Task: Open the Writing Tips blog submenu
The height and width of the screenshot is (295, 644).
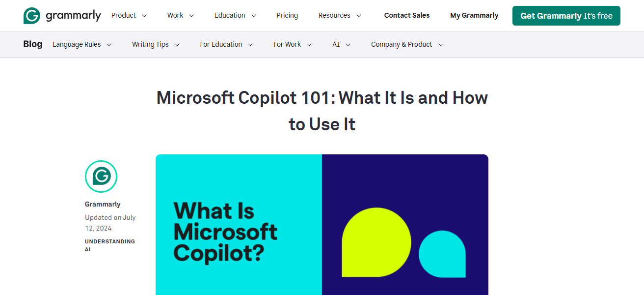Action: [156, 44]
